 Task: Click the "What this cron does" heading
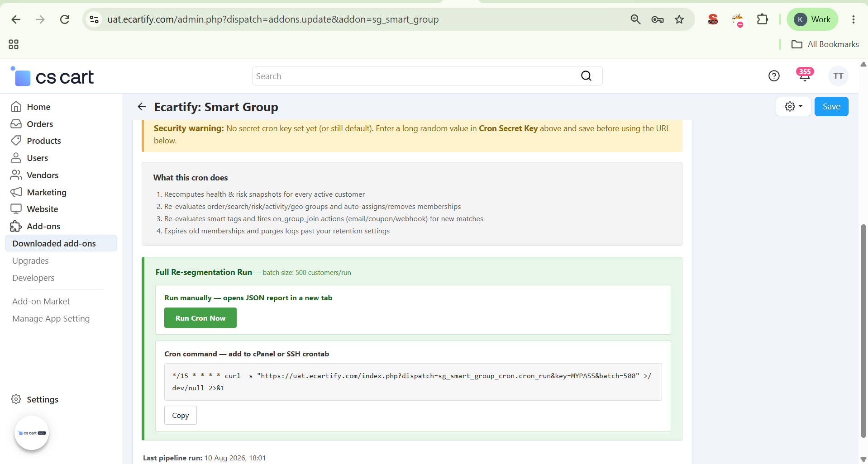tap(191, 178)
